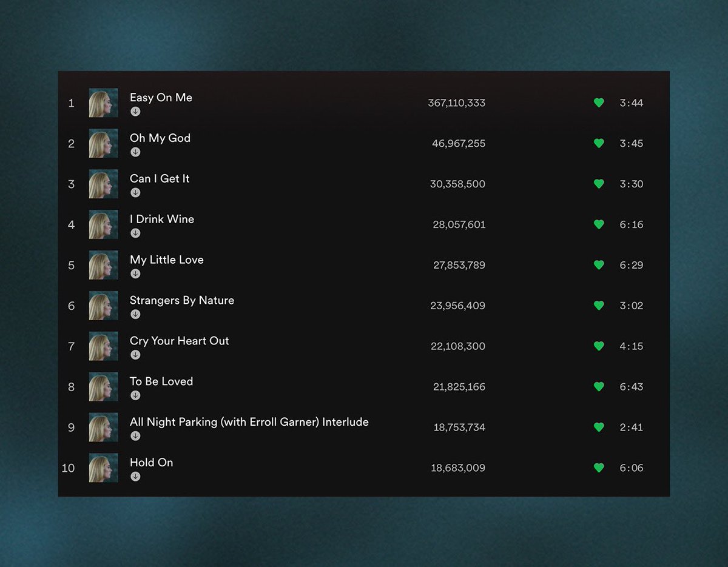The width and height of the screenshot is (728, 567).
Task: Click the downloaded icon under All Night Parking
Action: [x=135, y=436]
